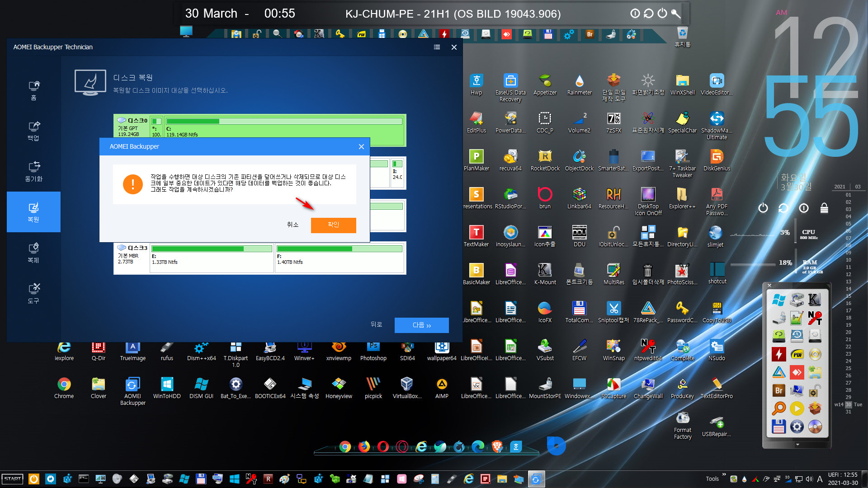The height and width of the screenshot is (488, 868).
Task: Open the WinXShell desktop icon
Action: 682,84
